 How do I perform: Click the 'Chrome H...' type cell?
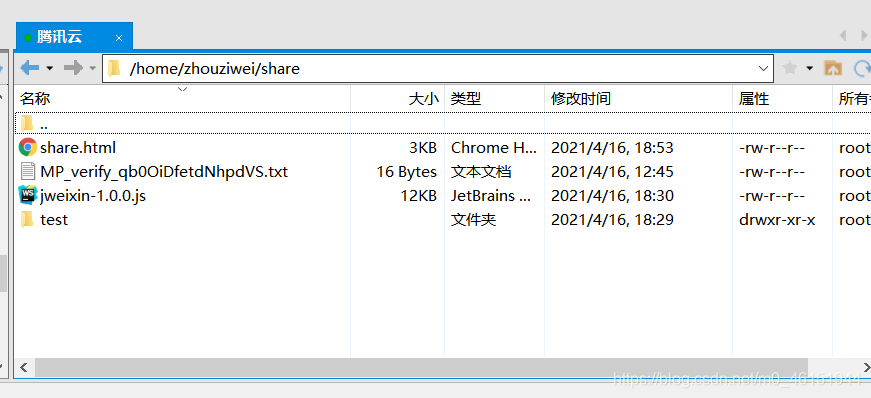click(x=494, y=147)
